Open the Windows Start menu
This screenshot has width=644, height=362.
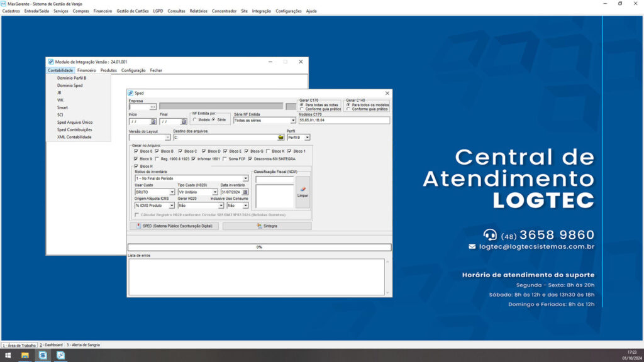tap(8, 356)
